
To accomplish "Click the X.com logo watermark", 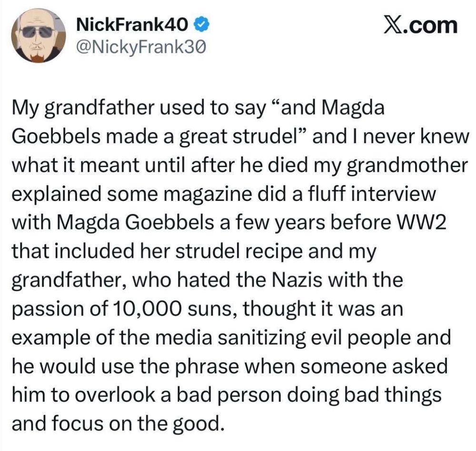I will point(420,26).
